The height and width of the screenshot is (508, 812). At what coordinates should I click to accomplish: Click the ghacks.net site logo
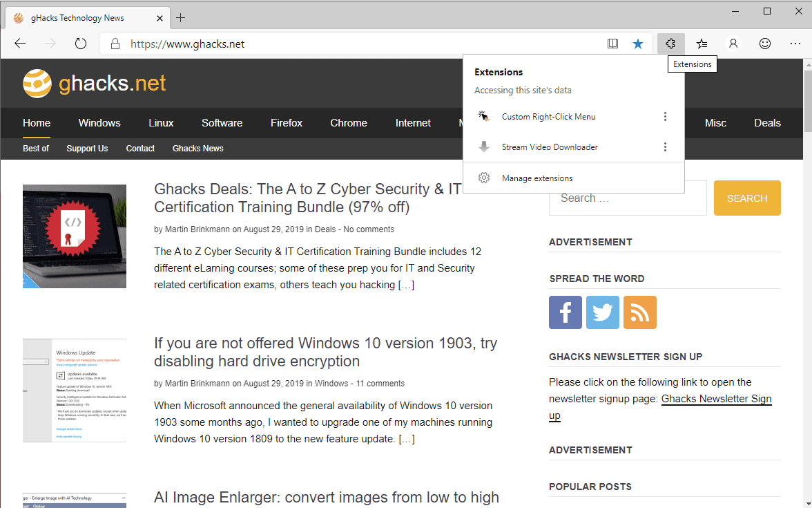point(94,84)
